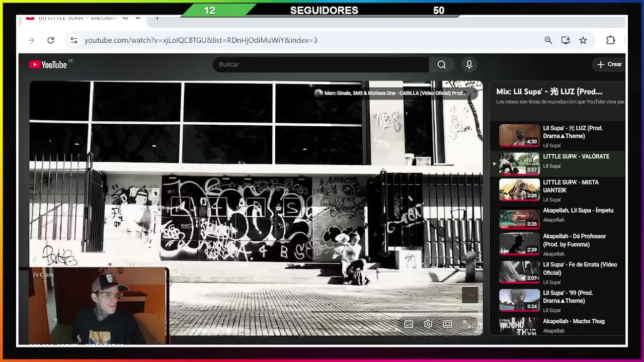Screen dimensions: 644x362
Task: Open the zoom magnifier in address bar
Action: coord(548,40)
